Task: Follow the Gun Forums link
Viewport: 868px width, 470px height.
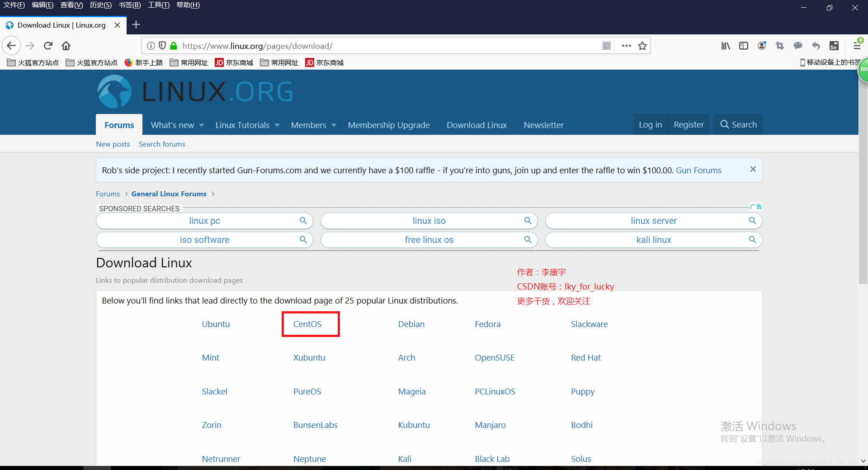Action: click(698, 170)
